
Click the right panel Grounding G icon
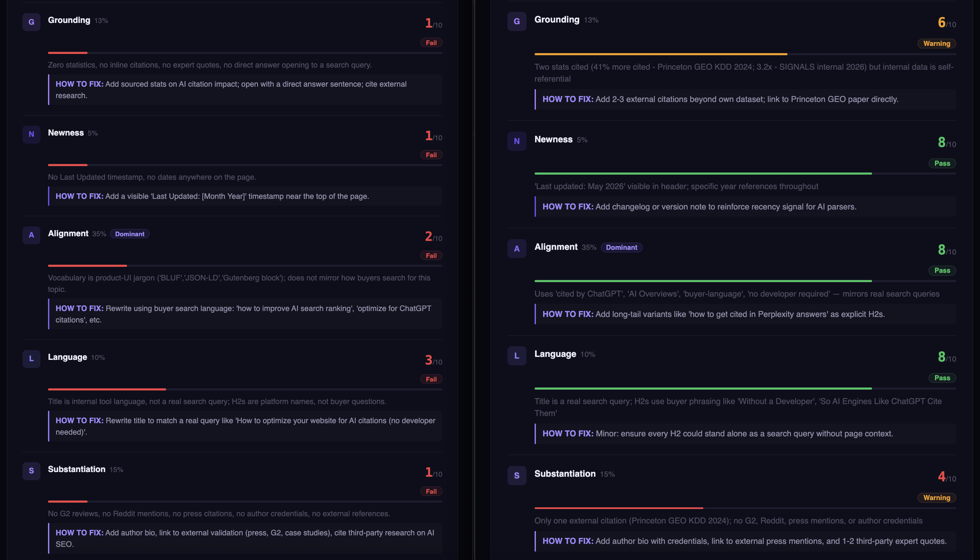(x=517, y=22)
